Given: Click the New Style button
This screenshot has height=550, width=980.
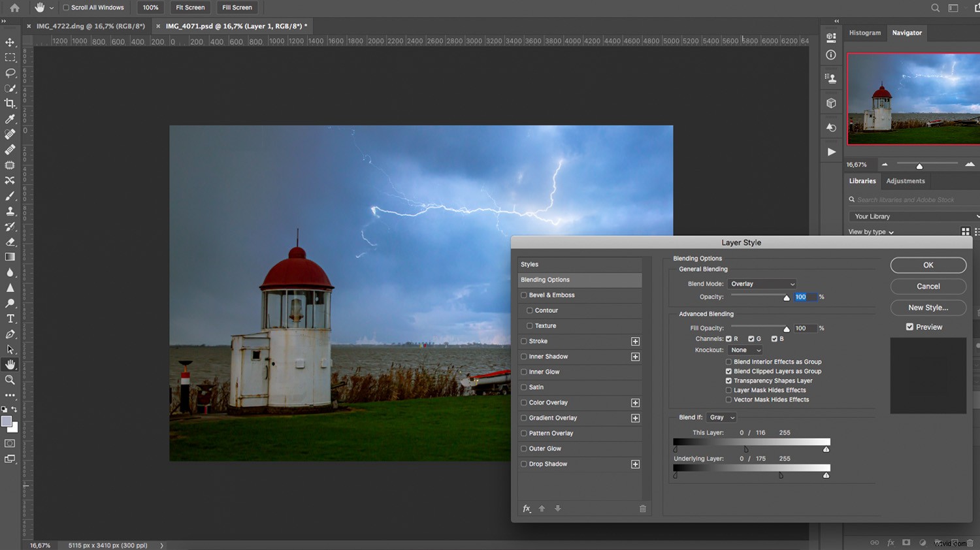Looking at the screenshot, I should (928, 307).
